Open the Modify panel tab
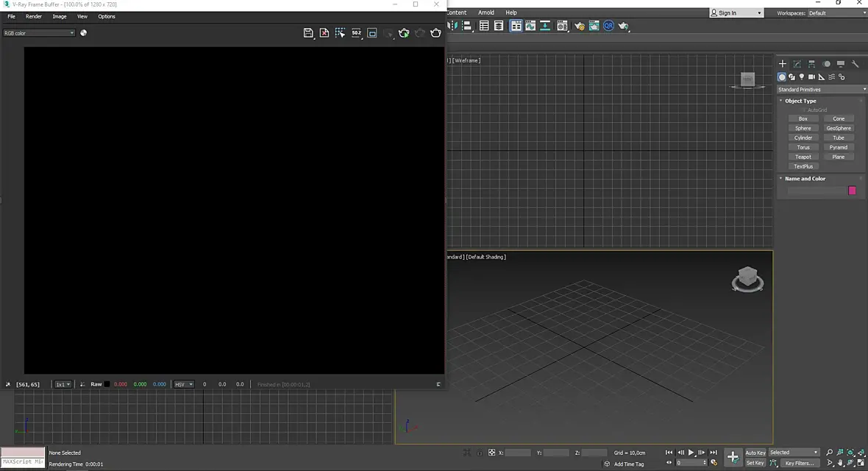Viewport: 868px width, 471px height. (x=797, y=64)
